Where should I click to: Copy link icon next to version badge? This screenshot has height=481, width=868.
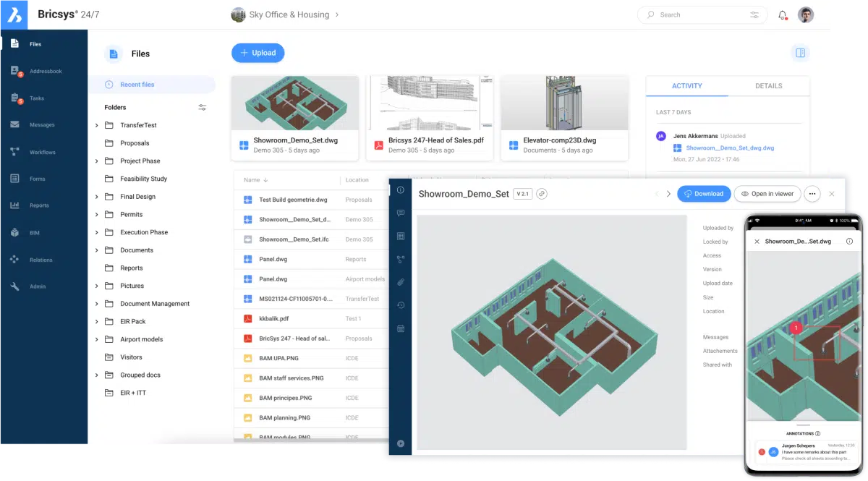point(542,194)
